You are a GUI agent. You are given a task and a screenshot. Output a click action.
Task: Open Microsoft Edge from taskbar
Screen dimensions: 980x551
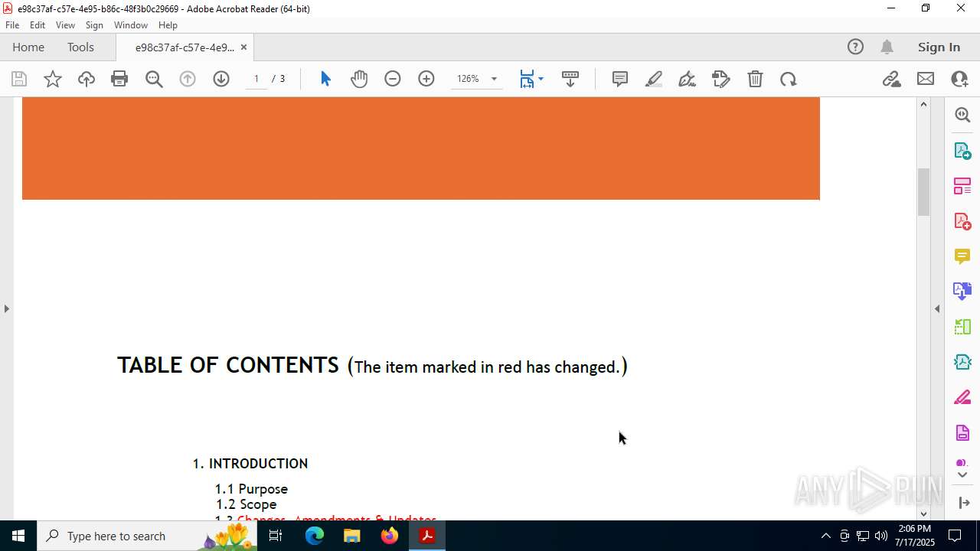(x=315, y=536)
